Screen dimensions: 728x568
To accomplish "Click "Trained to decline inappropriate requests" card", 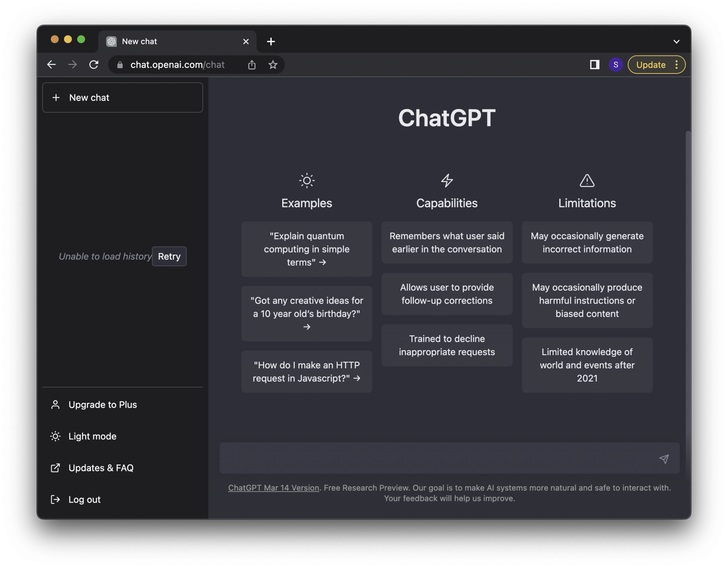I will 447,345.
